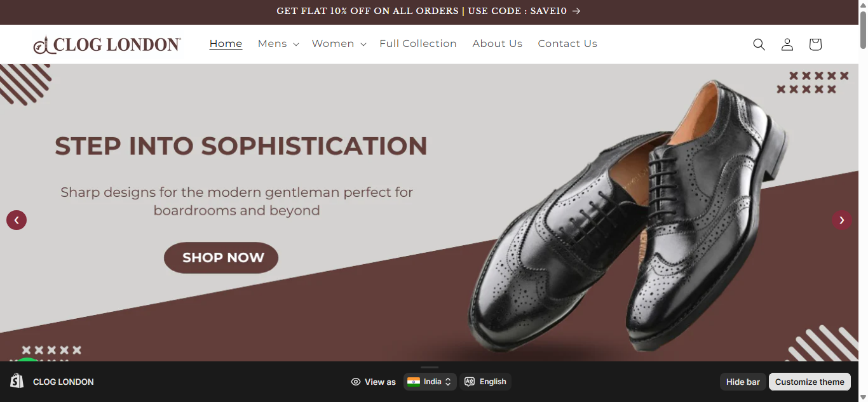
Task: Navigate to Contact Us page
Action: coord(567,44)
